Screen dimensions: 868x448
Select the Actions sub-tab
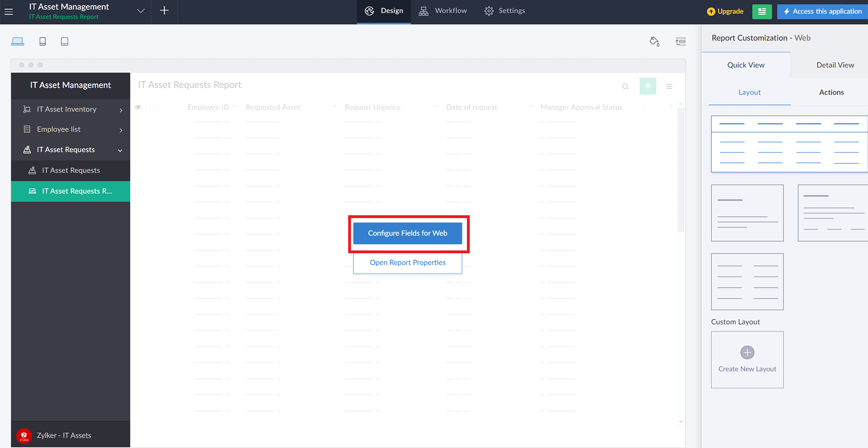coord(831,92)
